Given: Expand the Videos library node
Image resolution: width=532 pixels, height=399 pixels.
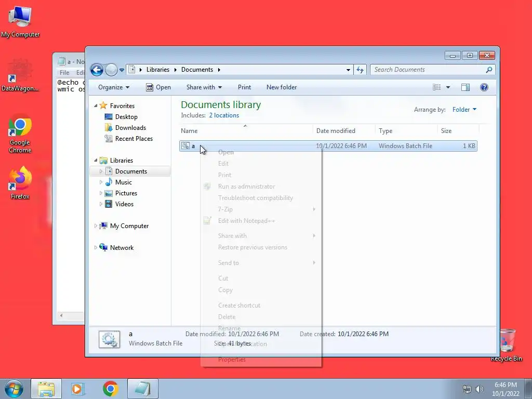Looking at the screenshot, I should pyautogui.click(x=101, y=204).
